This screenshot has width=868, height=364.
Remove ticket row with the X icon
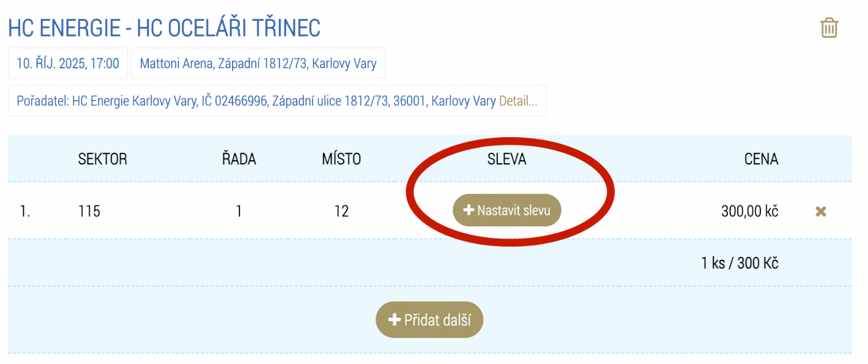pyautogui.click(x=820, y=212)
